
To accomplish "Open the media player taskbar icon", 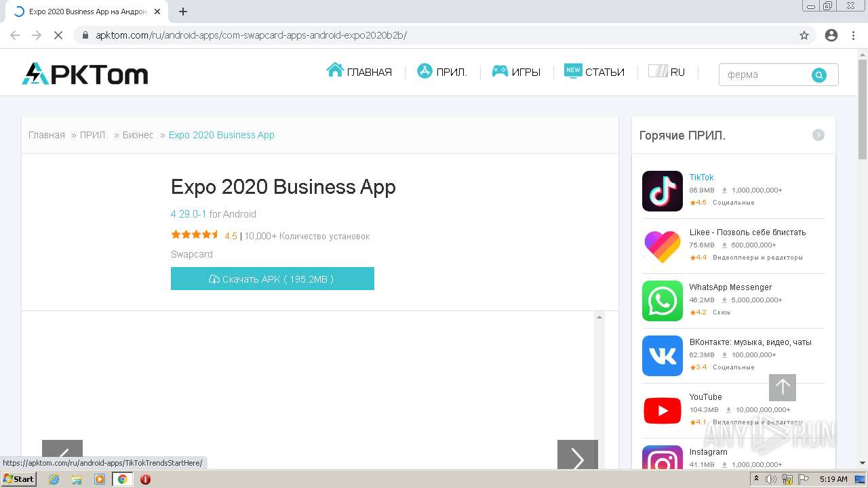I will [x=100, y=479].
